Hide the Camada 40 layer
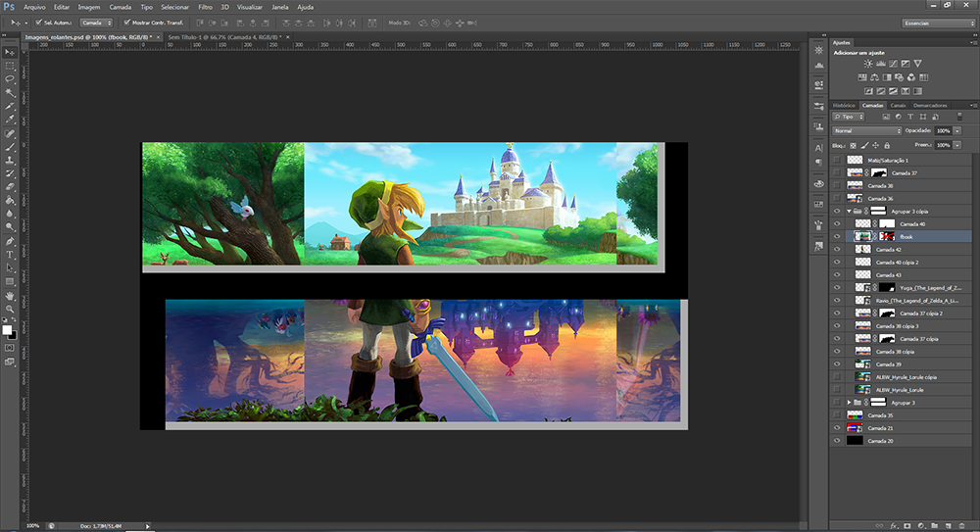 837,223
